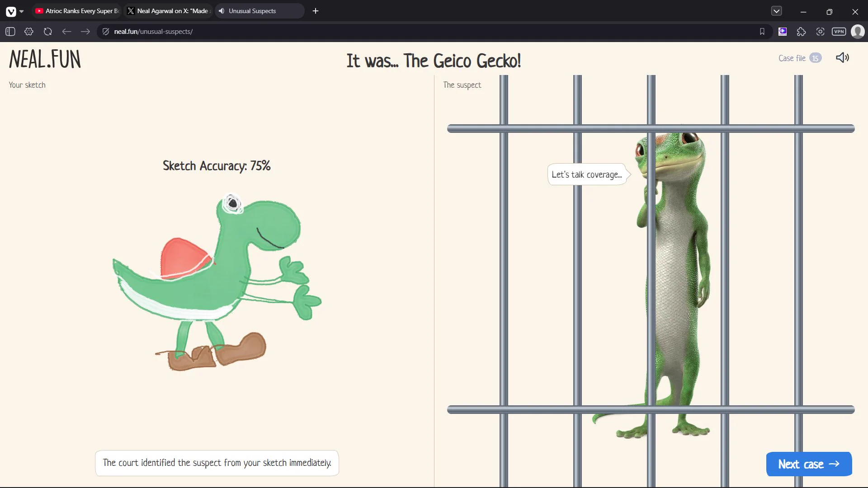Select the Unusual Suspects tab

coord(259,11)
